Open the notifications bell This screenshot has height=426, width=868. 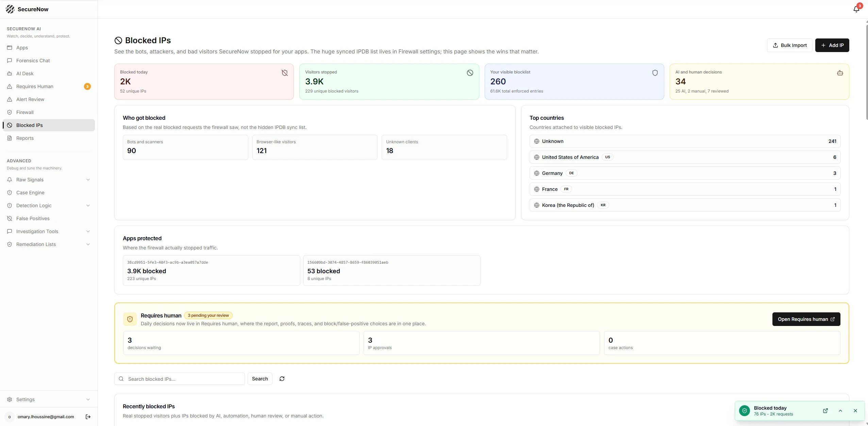tap(856, 9)
